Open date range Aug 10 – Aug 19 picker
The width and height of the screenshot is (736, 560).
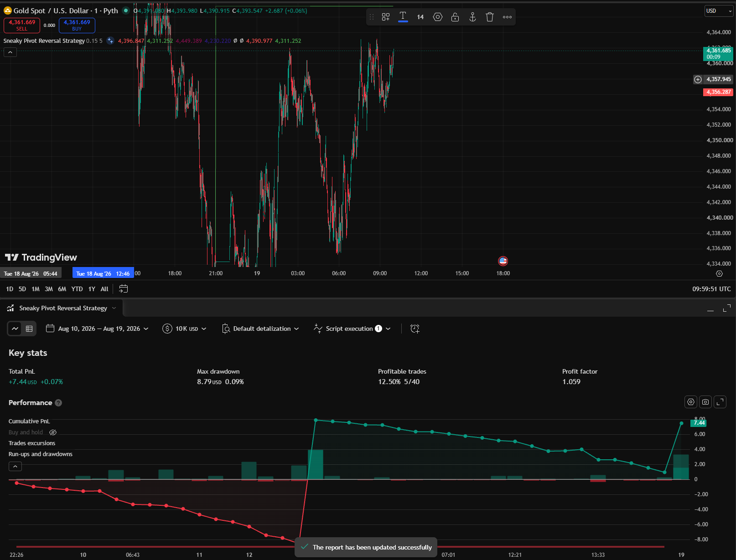98,329
